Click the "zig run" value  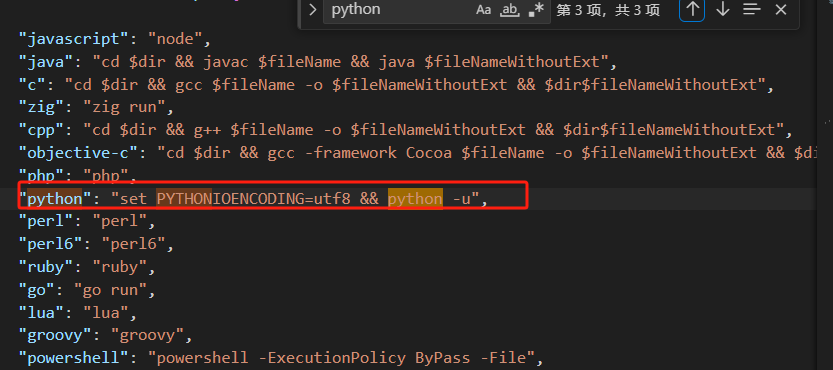(124, 107)
